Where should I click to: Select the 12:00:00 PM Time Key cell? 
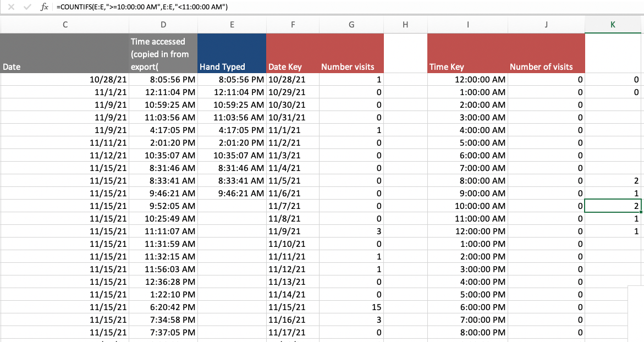pos(467,231)
